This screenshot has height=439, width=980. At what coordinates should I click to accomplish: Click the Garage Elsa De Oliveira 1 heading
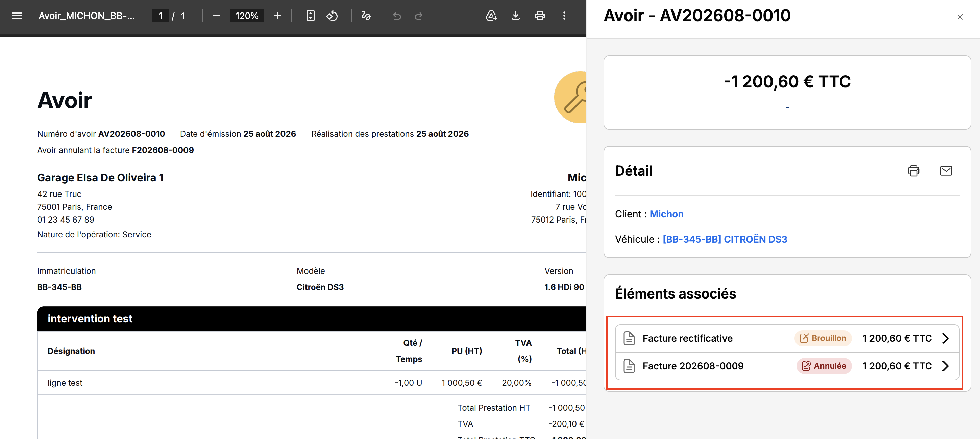click(x=100, y=178)
